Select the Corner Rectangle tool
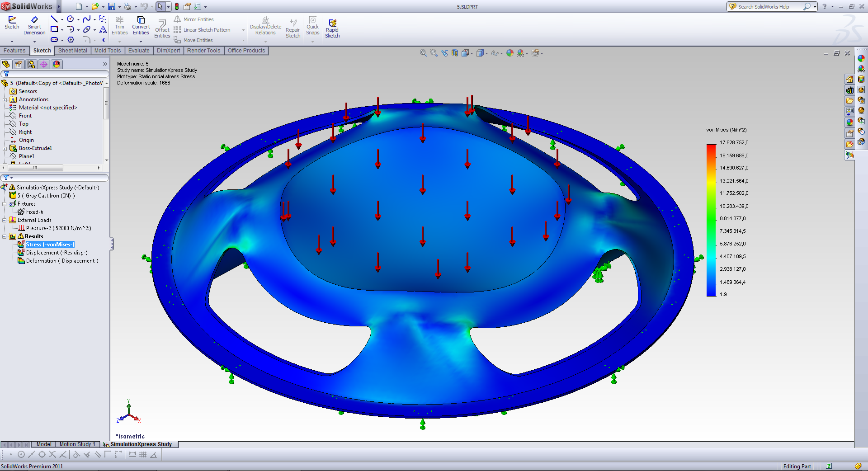Screen dimensions: 868x471 (x=54, y=29)
